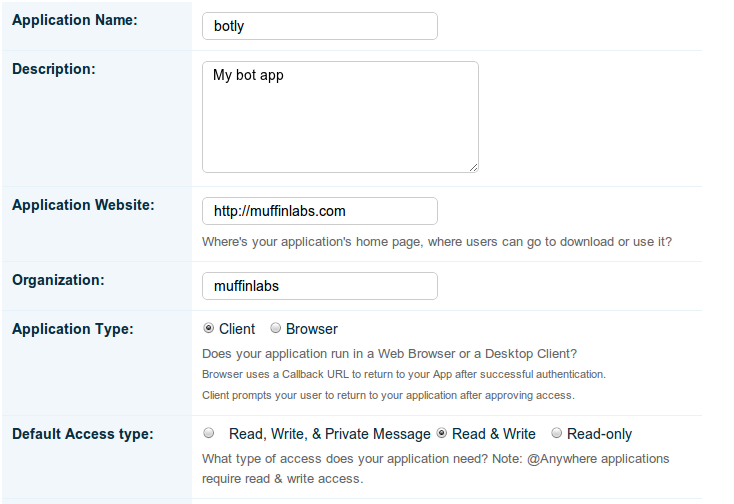Click the Web Browser or Desktop Client question
734x504 pixels.
pos(389,353)
